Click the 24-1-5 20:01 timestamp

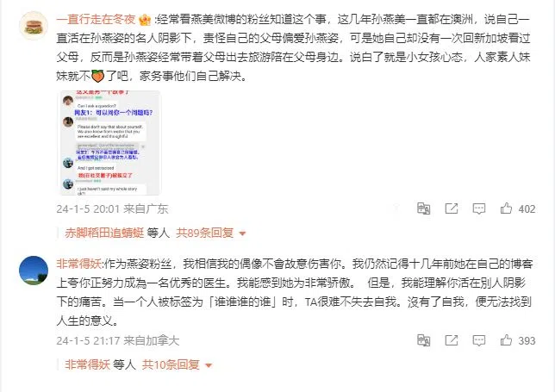coord(88,208)
